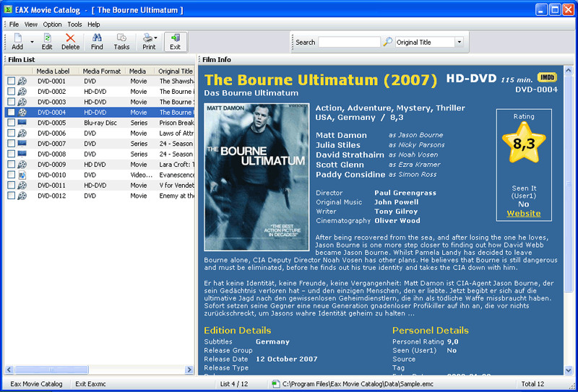
Task: Open the View menu
Action: (x=31, y=25)
